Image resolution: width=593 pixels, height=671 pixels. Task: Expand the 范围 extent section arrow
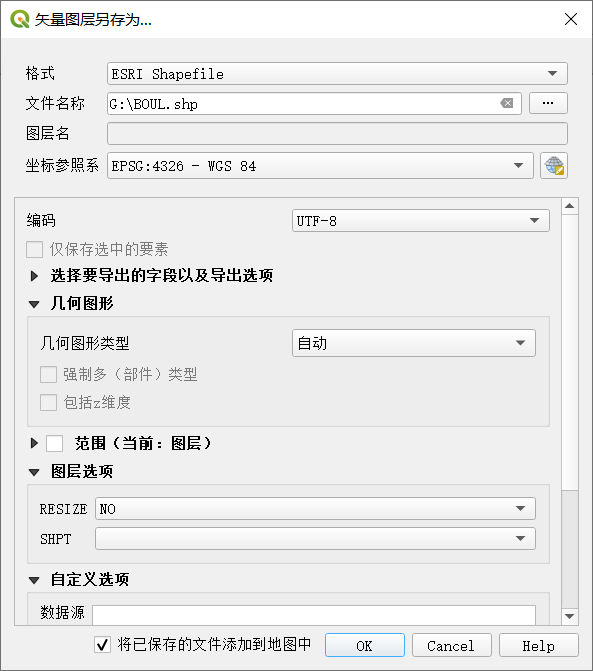tap(34, 443)
